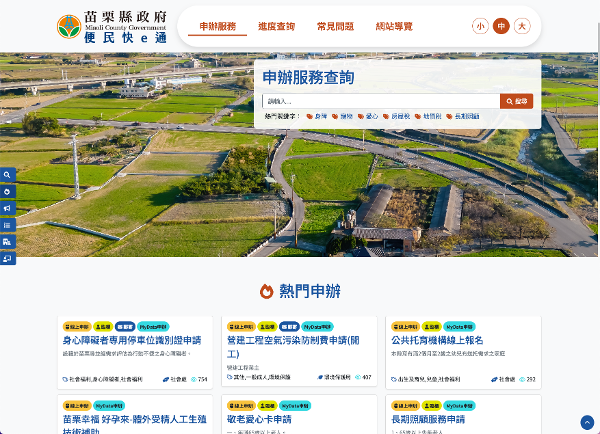Open 敬老愛心卡申請 service link
The image size is (600, 434).
point(259,420)
